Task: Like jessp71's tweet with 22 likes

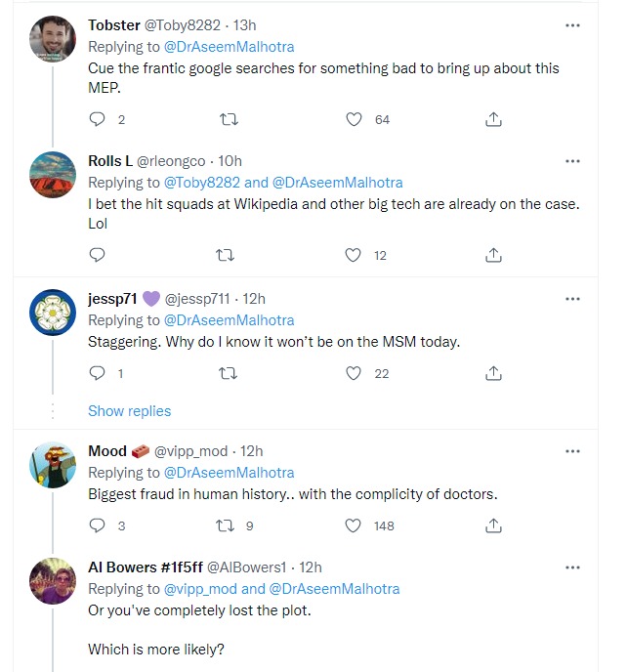Action: [x=355, y=373]
